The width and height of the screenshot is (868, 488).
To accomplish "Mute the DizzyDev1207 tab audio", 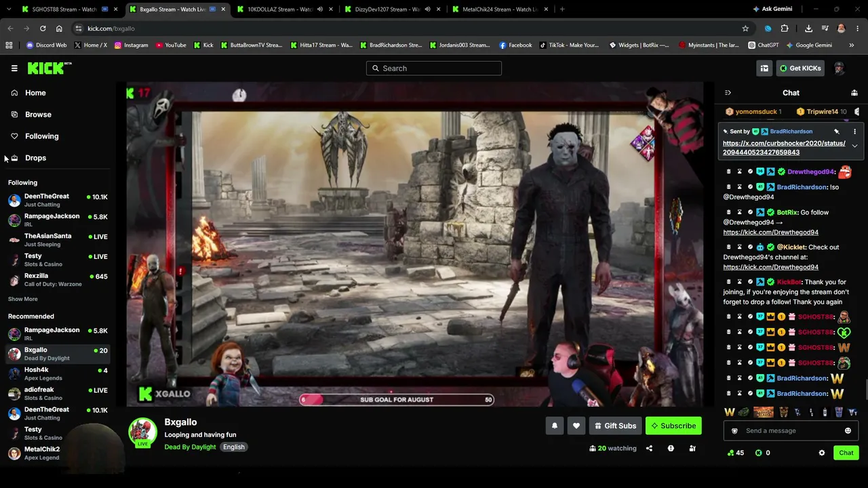I will coord(427,9).
